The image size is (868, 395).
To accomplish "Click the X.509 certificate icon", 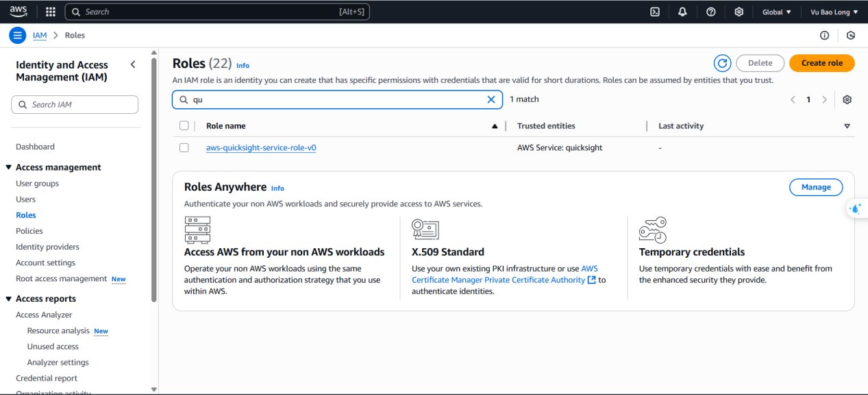I will [x=425, y=229].
